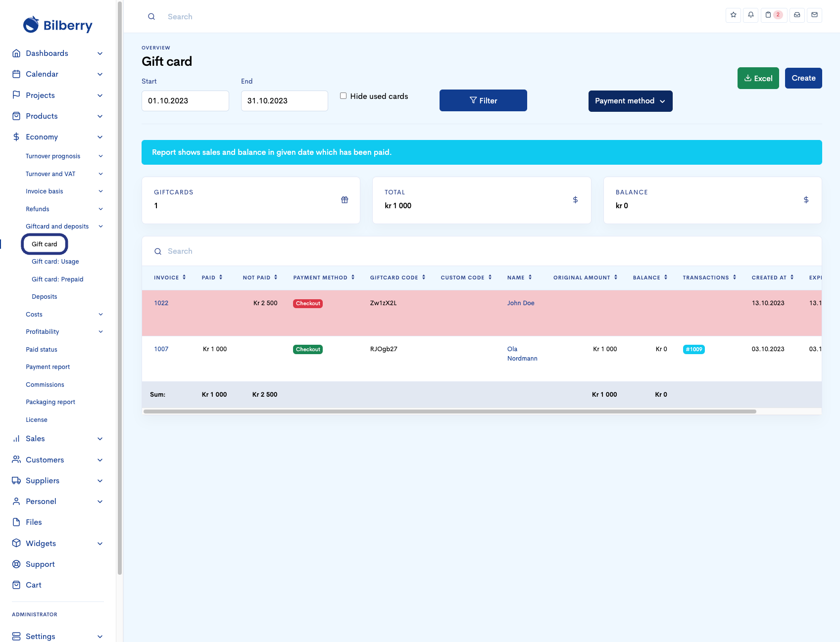Click the gift icon in Giftcards card
This screenshot has width=840, height=642.
pos(345,200)
